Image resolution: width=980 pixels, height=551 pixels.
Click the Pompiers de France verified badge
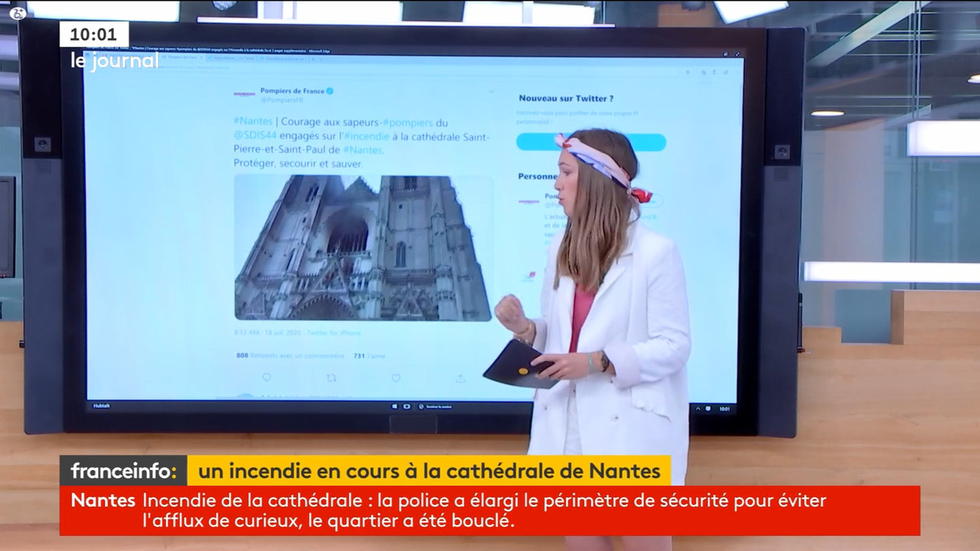[x=330, y=90]
